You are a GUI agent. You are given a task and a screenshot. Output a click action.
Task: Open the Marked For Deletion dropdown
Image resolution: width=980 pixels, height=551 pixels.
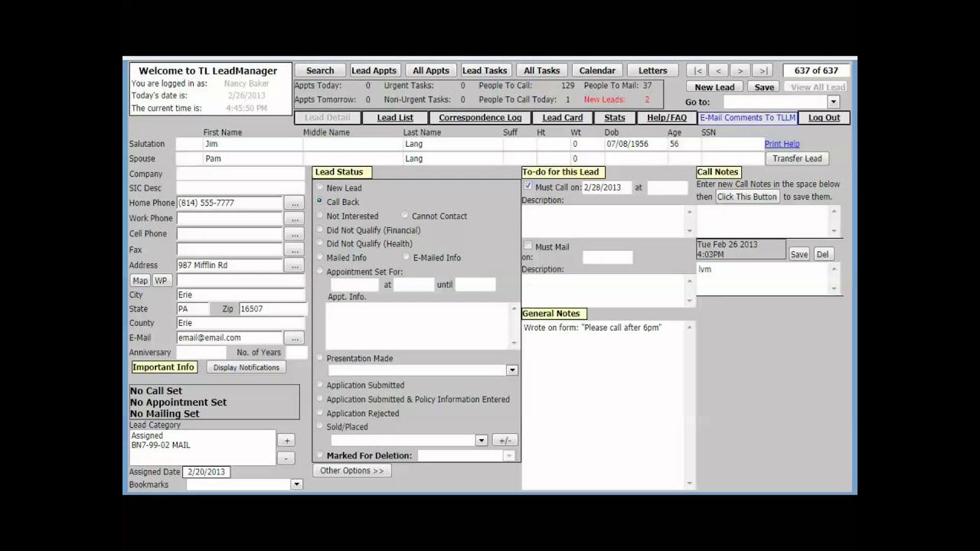508,456
